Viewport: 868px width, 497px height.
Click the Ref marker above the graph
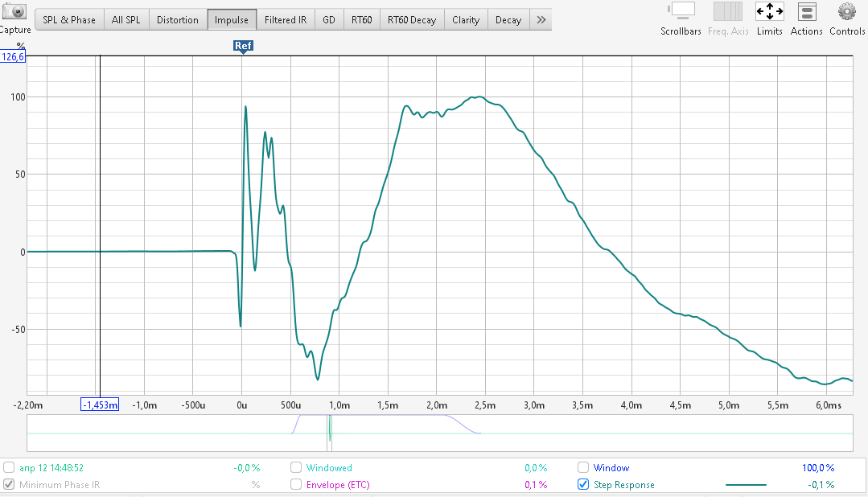[243, 46]
